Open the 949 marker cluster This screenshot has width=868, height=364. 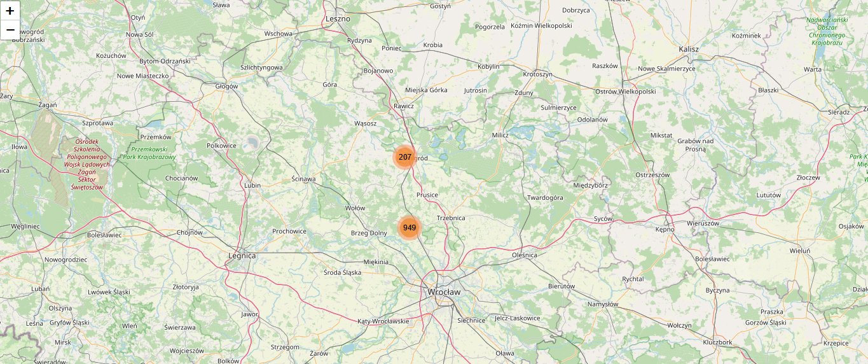(410, 227)
